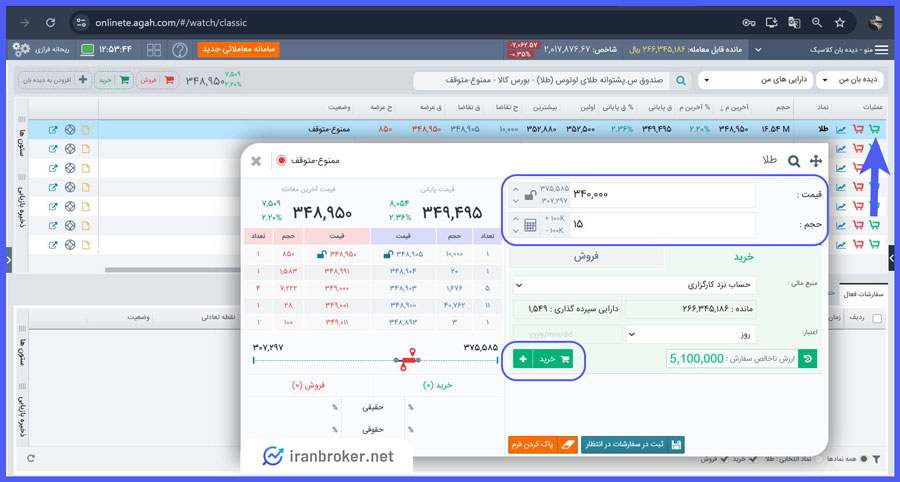Click the green connection monitor icon
900x482 pixels.
(x=87, y=50)
